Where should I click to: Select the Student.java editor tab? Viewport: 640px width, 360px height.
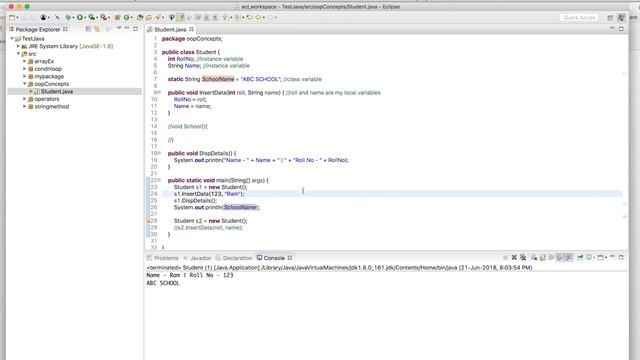click(170, 29)
